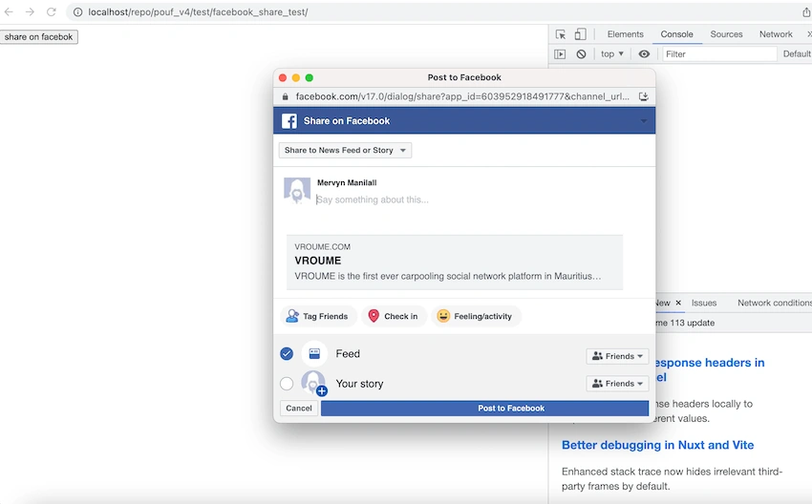Select the Your story radio option
812x504 pixels.
pyautogui.click(x=287, y=384)
